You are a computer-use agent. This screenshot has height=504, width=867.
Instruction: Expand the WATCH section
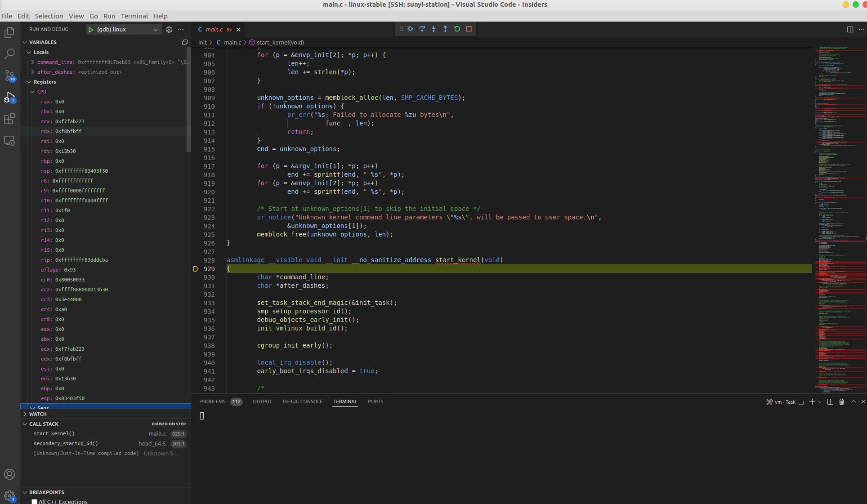point(38,414)
